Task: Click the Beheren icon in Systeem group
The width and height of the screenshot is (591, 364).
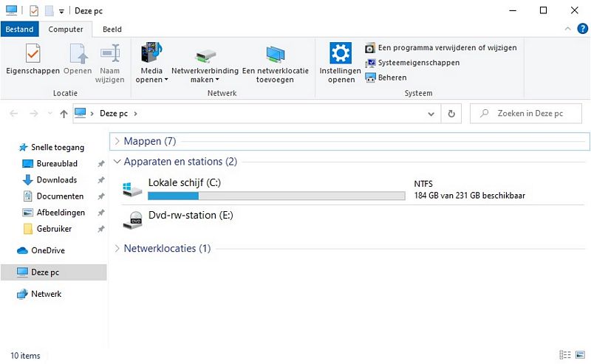Action: 370,78
